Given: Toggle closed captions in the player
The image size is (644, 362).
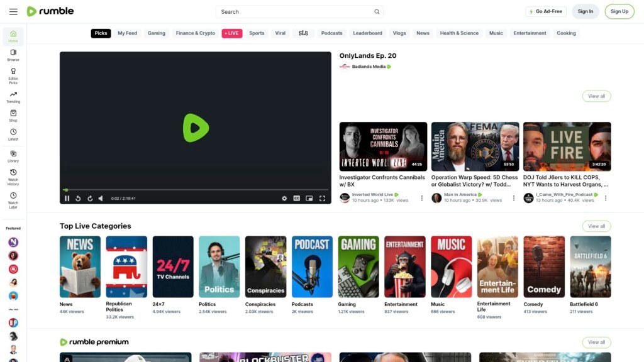Looking at the screenshot, I should tap(297, 199).
